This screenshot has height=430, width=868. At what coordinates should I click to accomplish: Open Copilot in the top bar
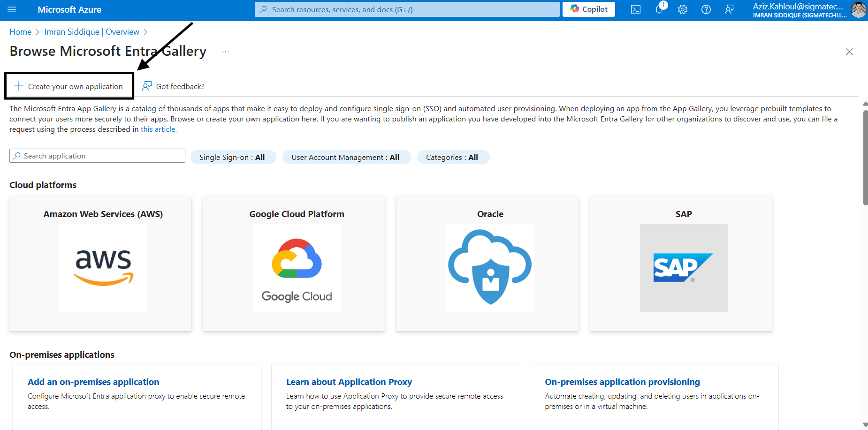(x=589, y=9)
